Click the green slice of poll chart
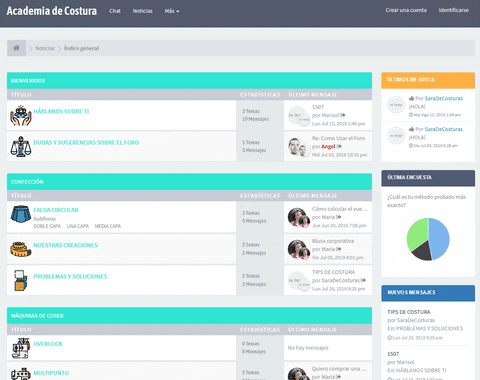Viewport: 480px width, 380px height. pyautogui.click(x=417, y=233)
